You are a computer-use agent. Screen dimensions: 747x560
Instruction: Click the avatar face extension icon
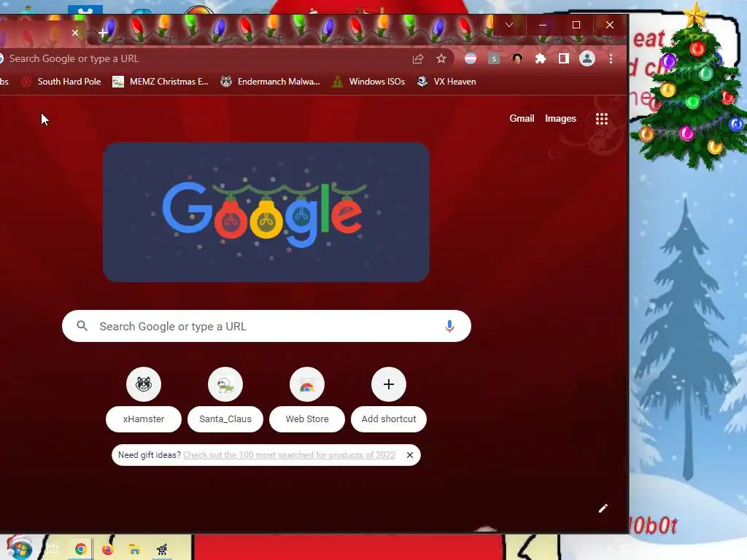(517, 58)
